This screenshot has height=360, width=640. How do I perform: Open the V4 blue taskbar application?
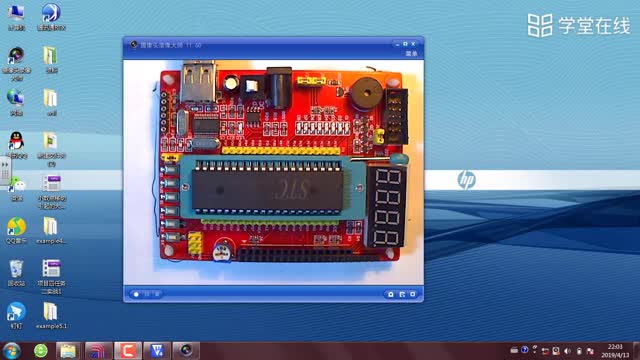coord(157,351)
